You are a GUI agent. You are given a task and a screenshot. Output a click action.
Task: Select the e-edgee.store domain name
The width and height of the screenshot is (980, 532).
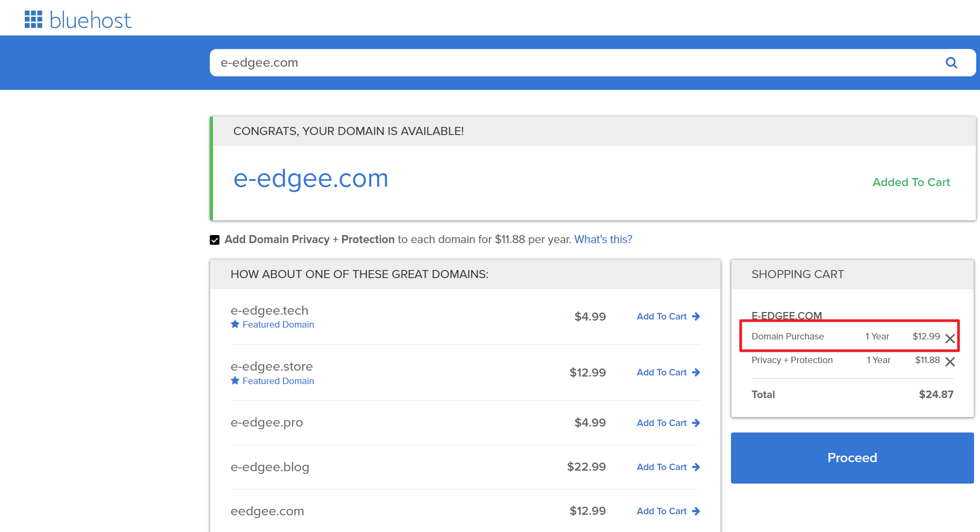coord(272,366)
